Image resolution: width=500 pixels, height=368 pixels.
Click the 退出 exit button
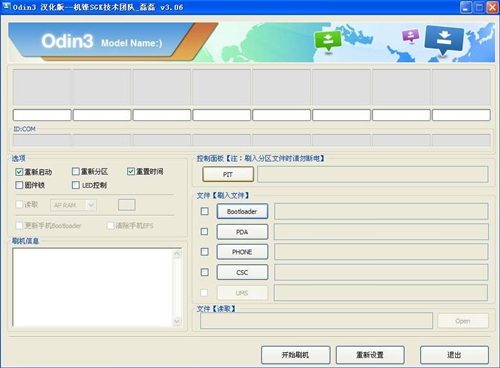[454, 355]
